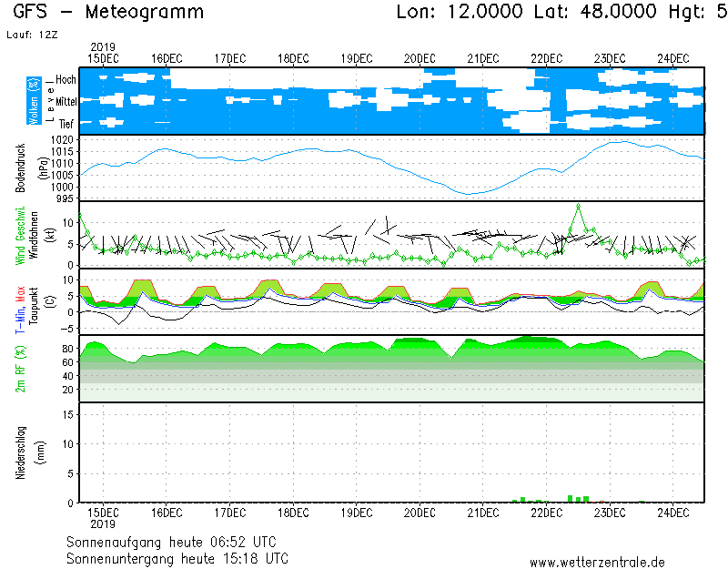Click the 1005 pressure axis value
The height and width of the screenshot is (569, 728).
coord(62,176)
